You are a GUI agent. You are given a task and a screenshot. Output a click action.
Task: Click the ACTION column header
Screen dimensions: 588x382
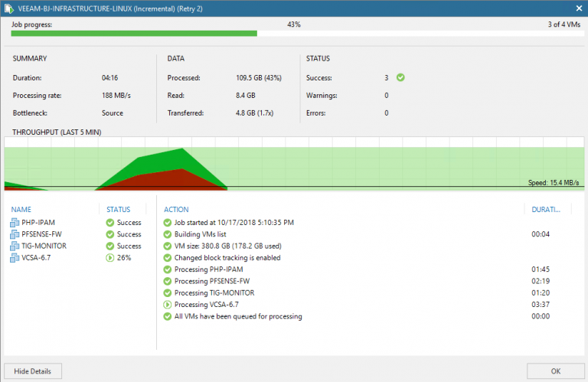pos(176,210)
